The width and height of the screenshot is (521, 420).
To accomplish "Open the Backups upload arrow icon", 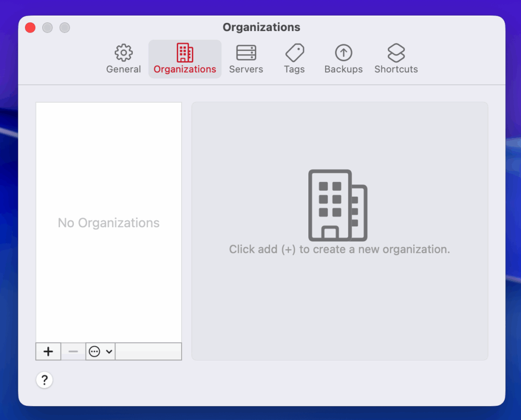I will click(343, 52).
